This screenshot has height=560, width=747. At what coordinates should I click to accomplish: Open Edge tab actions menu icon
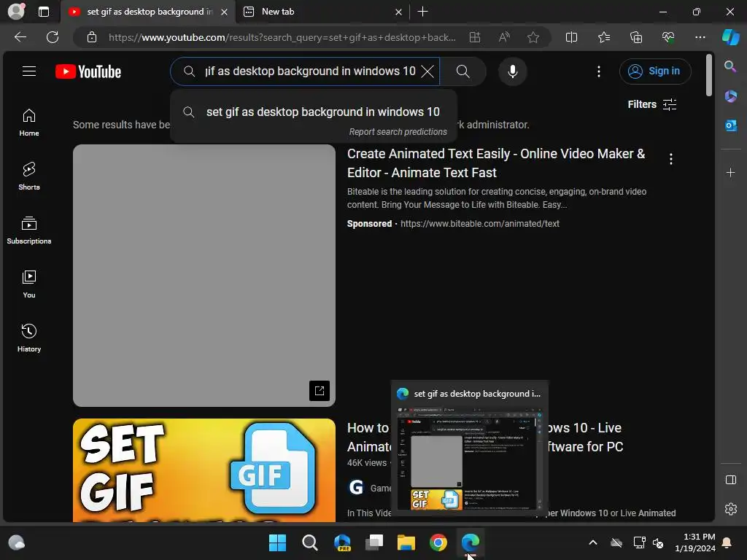[x=43, y=12]
